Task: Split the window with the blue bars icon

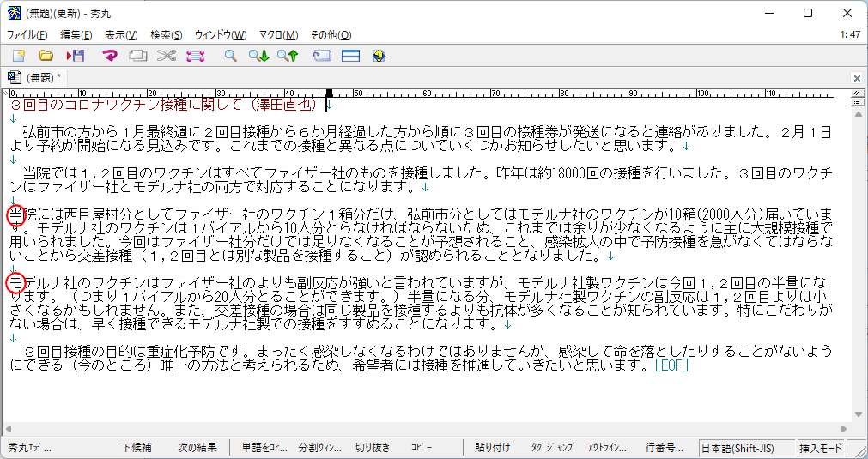Action: (x=350, y=56)
